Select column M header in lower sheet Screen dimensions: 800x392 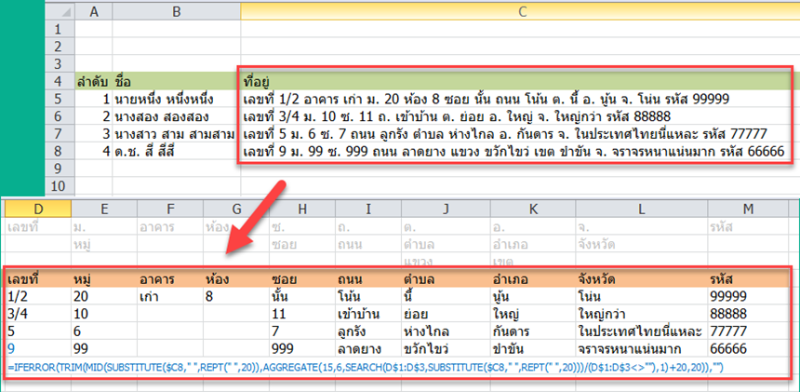[748, 208]
